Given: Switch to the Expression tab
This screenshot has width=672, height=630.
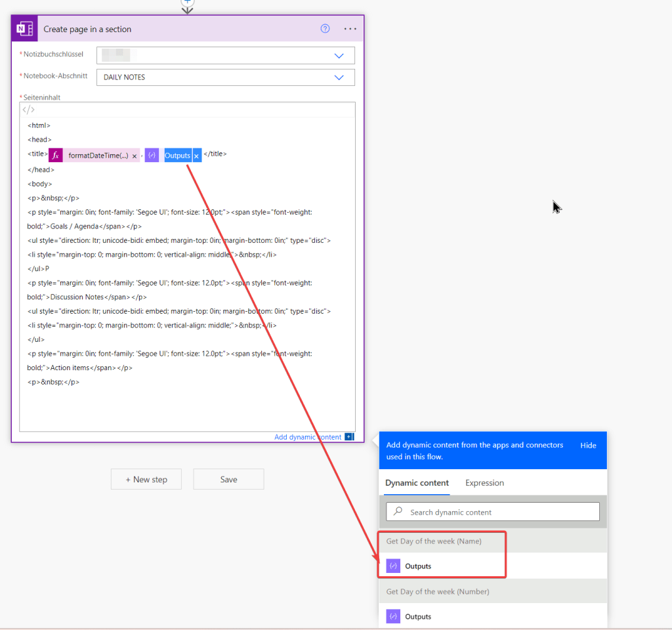Looking at the screenshot, I should pos(484,483).
